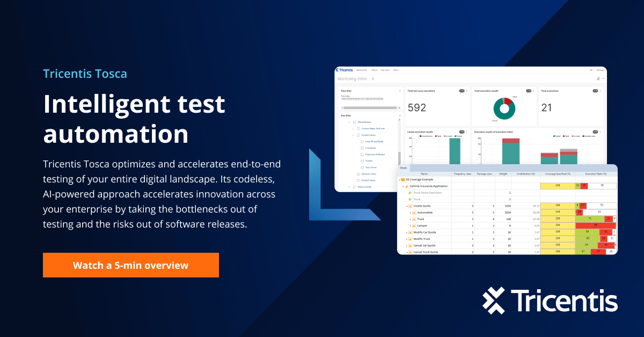Collapse the Common Library tree node
Image resolution: width=644 pixels, height=337 pixels.
353,135
